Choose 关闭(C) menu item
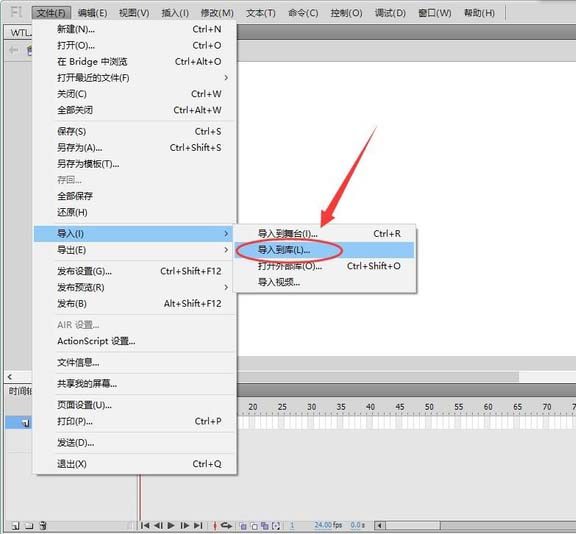 coord(134,94)
